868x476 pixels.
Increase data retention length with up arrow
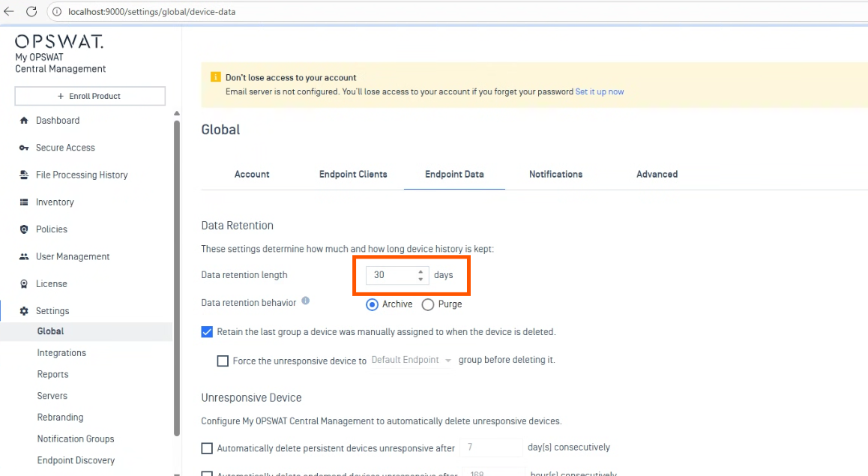coord(421,271)
